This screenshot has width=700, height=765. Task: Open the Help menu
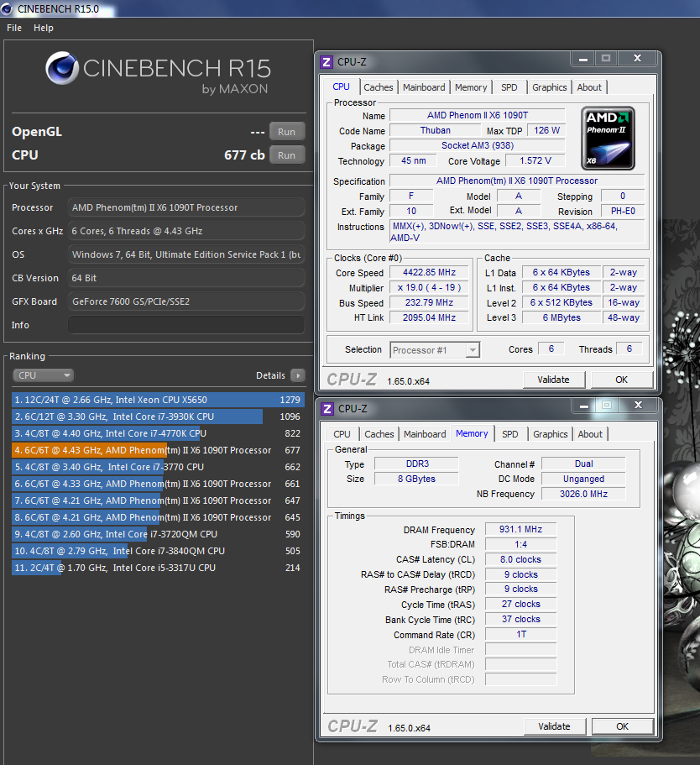pos(44,28)
